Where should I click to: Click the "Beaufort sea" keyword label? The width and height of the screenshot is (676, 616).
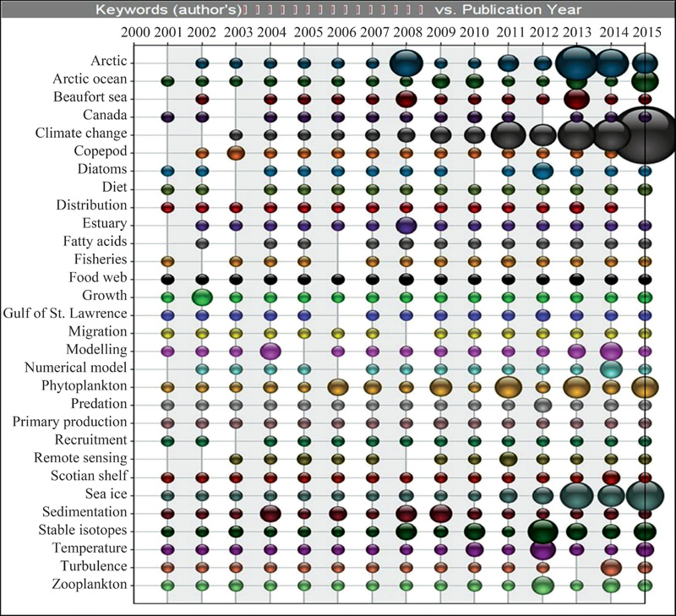click(x=90, y=97)
